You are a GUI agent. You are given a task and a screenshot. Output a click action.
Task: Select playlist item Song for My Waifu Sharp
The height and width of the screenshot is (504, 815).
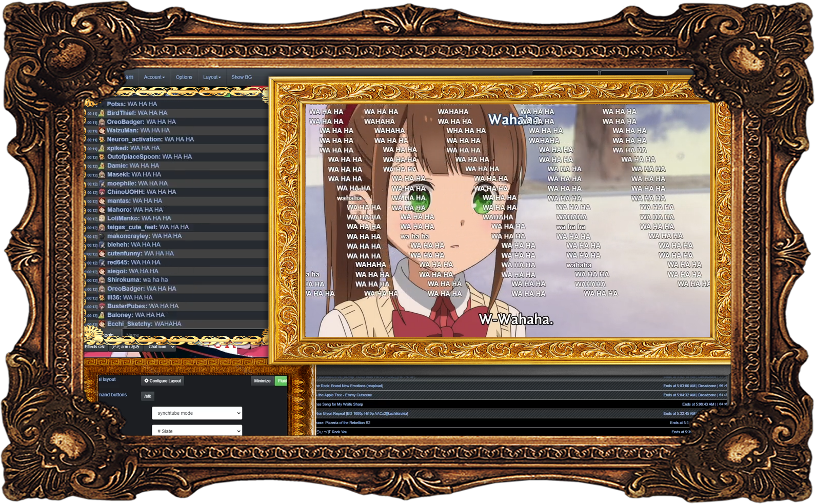pos(521,405)
